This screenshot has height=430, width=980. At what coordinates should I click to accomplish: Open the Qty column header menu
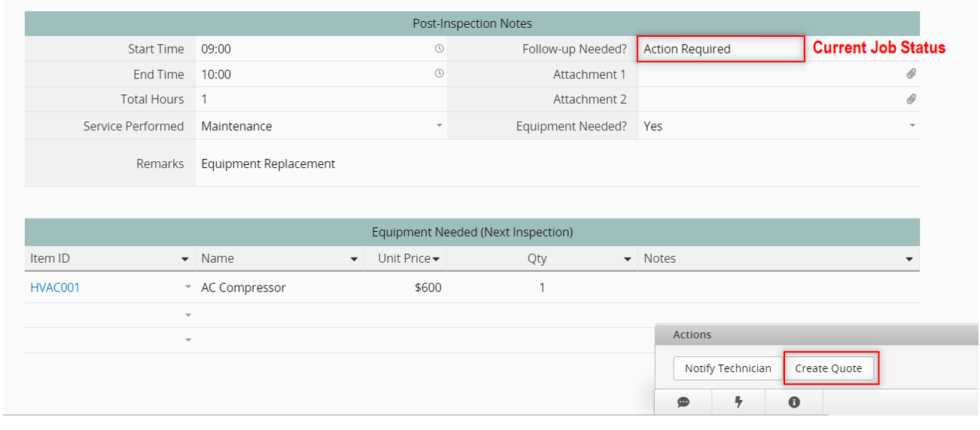click(628, 259)
